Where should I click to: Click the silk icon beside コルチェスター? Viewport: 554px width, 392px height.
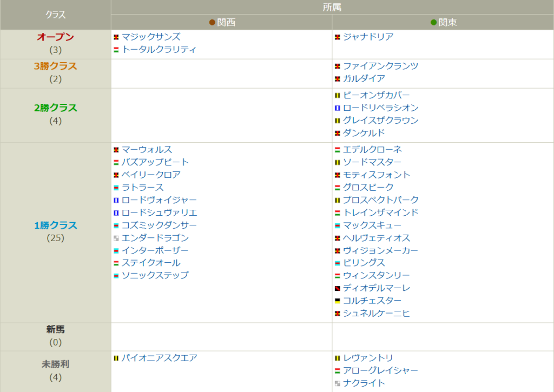point(338,301)
